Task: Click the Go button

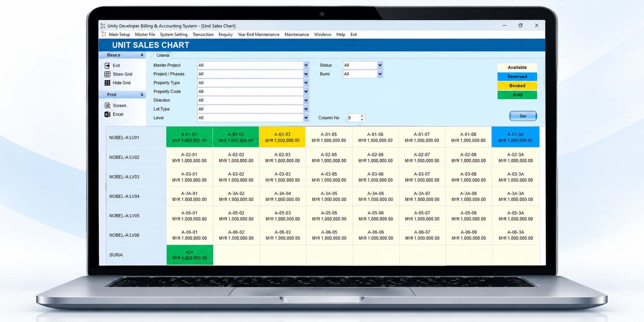Action: pyautogui.click(x=523, y=116)
